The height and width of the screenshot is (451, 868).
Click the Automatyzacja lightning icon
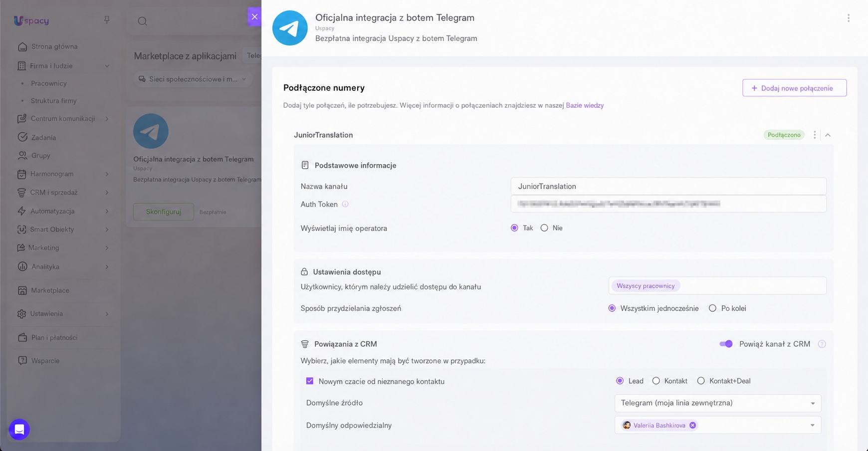point(21,211)
